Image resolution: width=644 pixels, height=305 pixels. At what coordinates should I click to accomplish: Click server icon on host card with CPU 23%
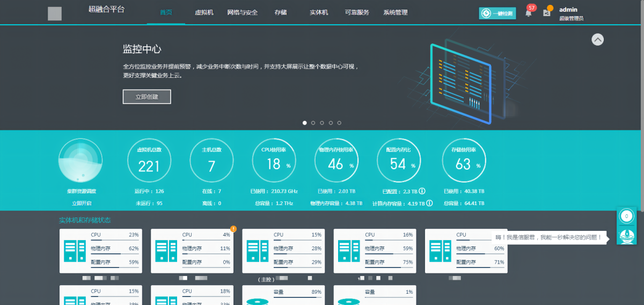click(x=75, y=251)
